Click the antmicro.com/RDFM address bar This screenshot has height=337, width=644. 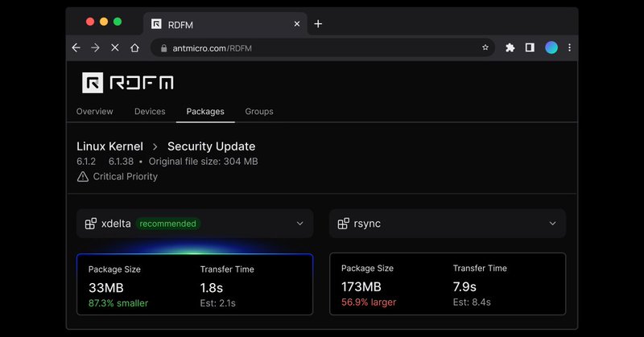(323, 48)
